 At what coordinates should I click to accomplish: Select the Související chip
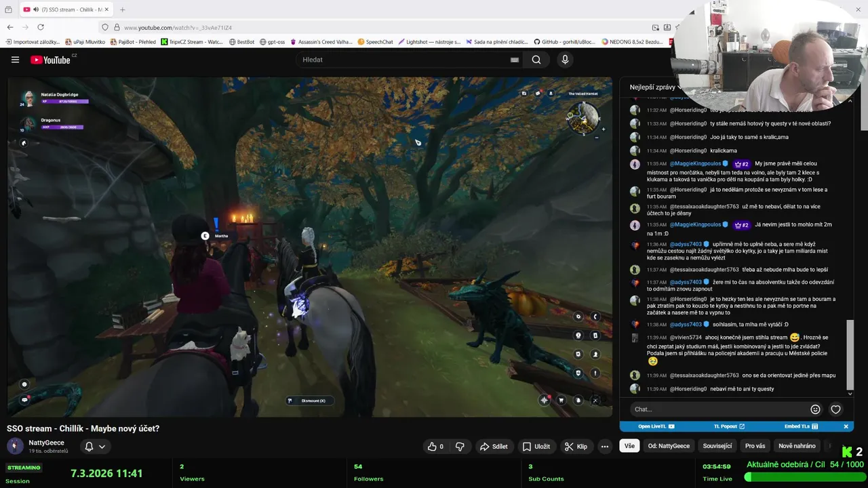pos(717,446)
